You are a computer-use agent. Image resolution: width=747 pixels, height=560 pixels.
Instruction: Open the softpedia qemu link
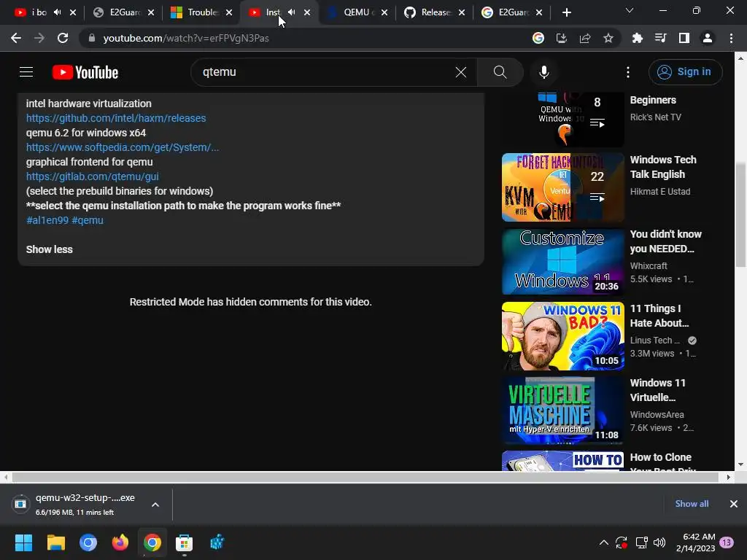[123, 147]
